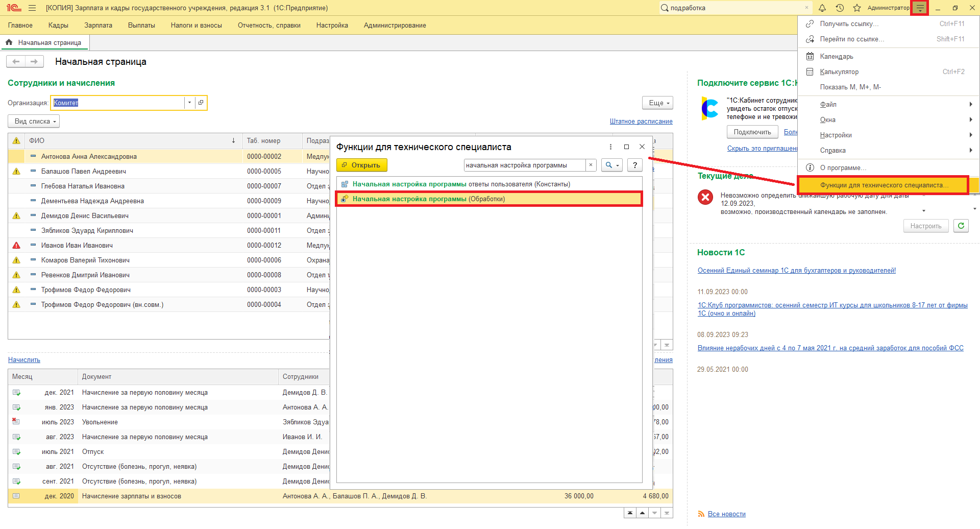Click the Подключить button
Viewport: 980px width, 529px height.
pyautogui.click(x=752, y=132)
